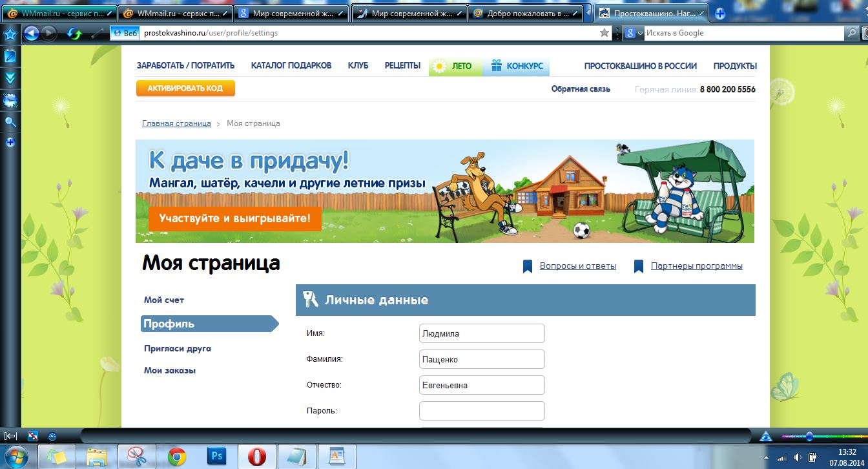Switch to second WMmail.ru tab
Viewport: 868px width, 469px height.
(x=176, y=14)
